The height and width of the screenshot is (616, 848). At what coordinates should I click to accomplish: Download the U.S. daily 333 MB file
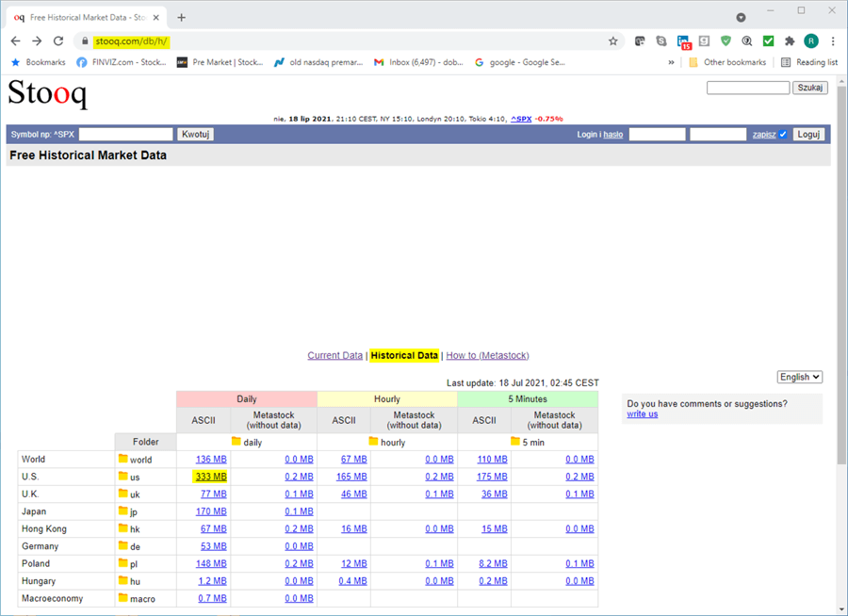point(211,477)
